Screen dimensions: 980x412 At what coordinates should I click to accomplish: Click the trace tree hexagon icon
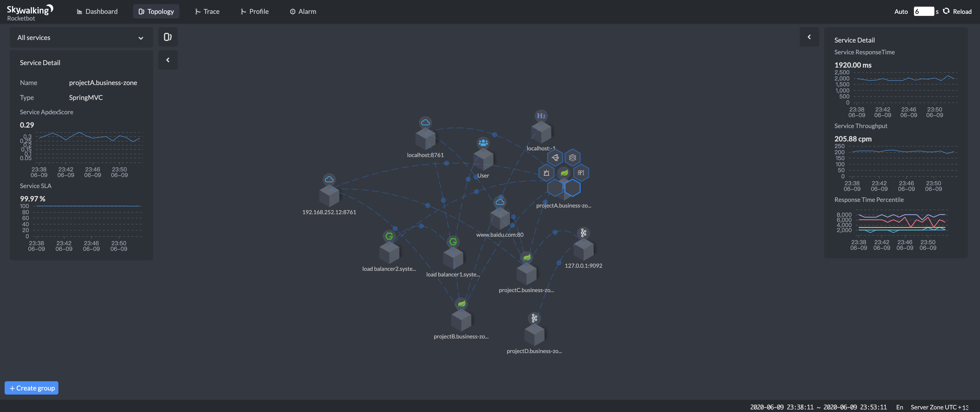tap(555, 158)
